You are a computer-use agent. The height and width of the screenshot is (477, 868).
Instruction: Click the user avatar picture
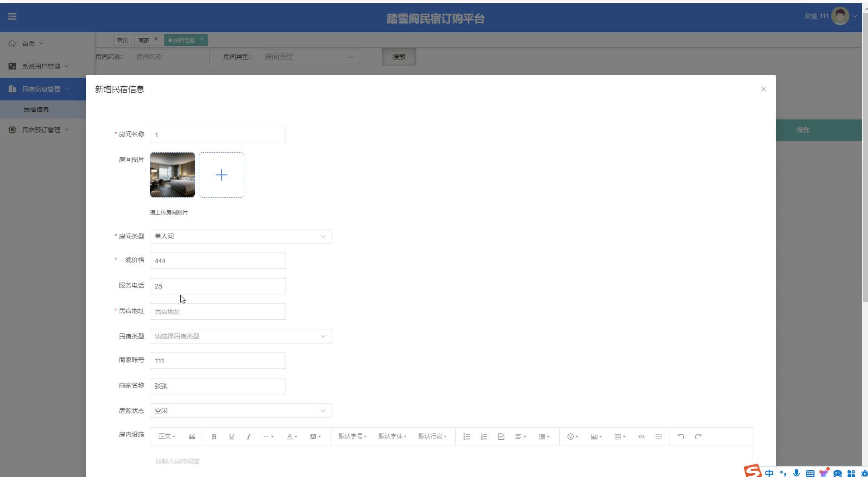(x=840, y=16)
